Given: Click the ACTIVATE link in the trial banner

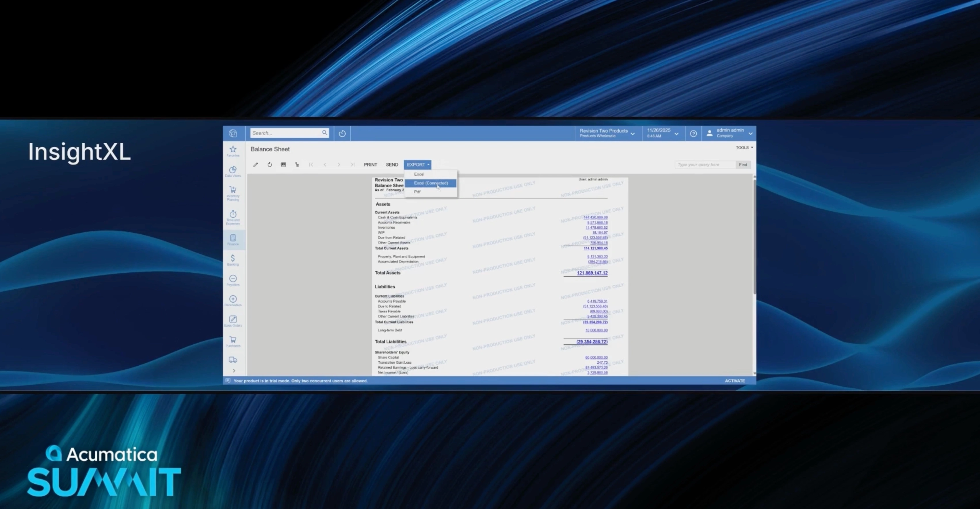Looking at the screenshot, I should coord(734,381).
